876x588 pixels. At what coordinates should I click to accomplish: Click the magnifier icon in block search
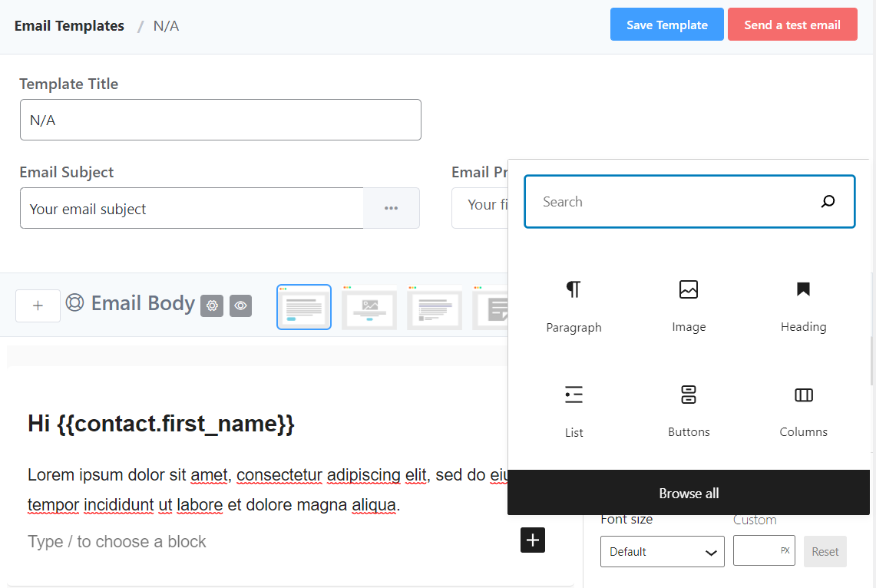coord(828,201)
